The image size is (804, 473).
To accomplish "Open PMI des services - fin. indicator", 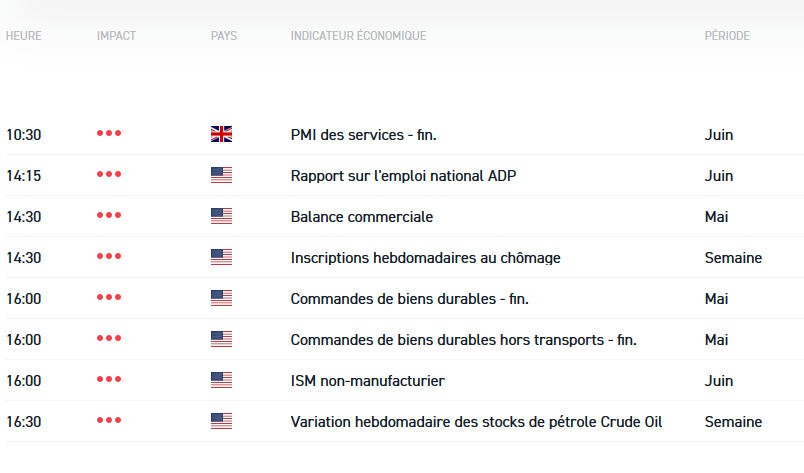I will 363,135.
